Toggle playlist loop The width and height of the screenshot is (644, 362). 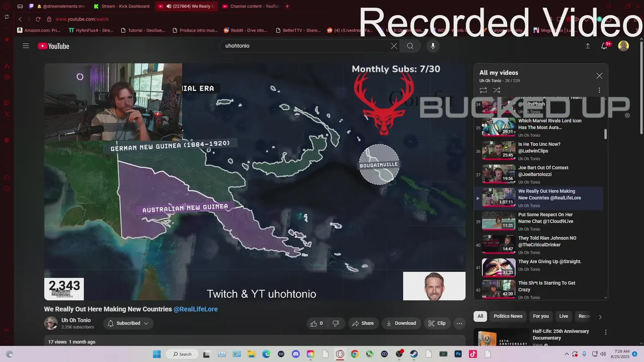[483, 90]
